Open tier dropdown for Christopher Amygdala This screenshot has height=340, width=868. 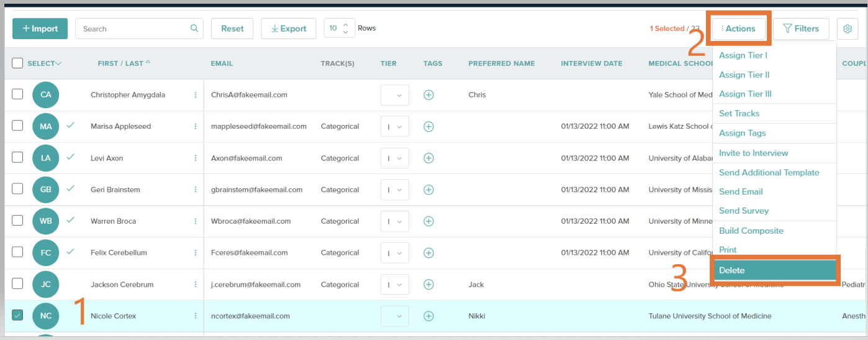coord(395,95)
